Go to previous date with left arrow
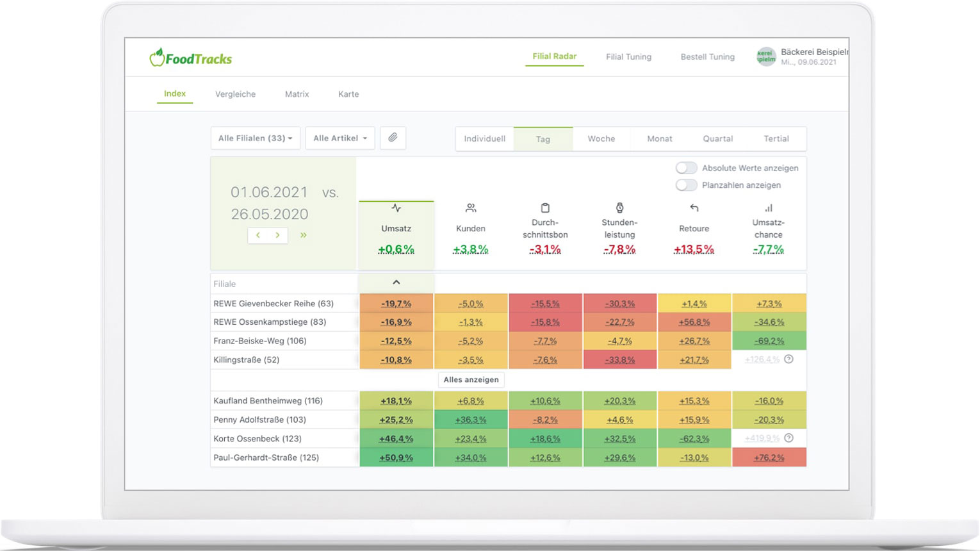The height and width of the screenshot is (551, 980). (258, 235)
